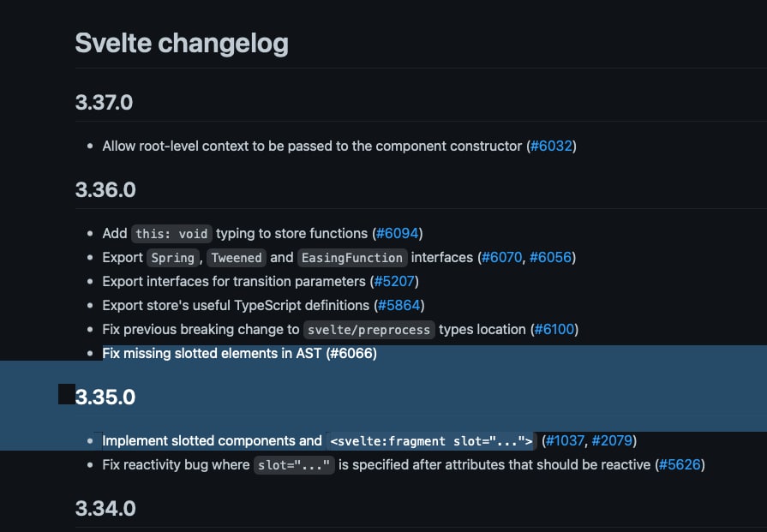Click the 3.34.0 version heading

[x=105, y=509]
